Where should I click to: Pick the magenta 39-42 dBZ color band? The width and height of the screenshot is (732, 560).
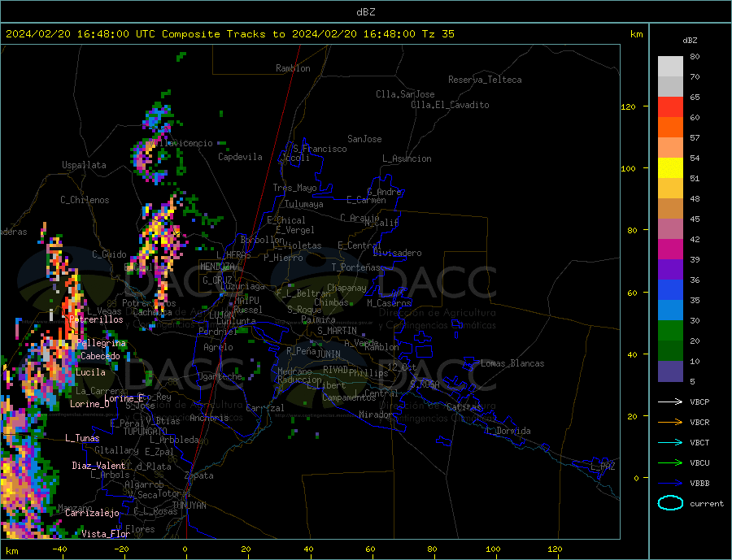click(x=670, y=250)
